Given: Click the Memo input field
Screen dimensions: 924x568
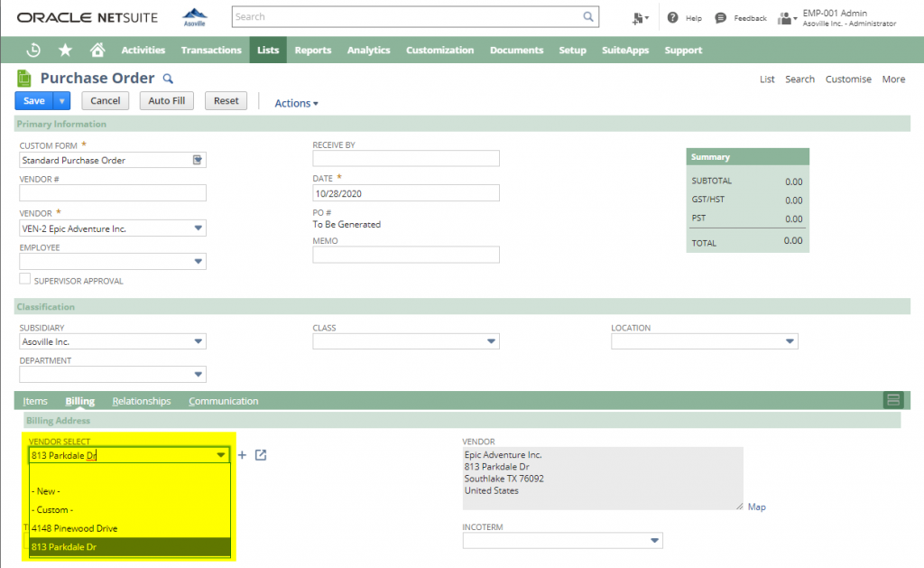Looking at the screenshot, I should (x=406, y=255).
